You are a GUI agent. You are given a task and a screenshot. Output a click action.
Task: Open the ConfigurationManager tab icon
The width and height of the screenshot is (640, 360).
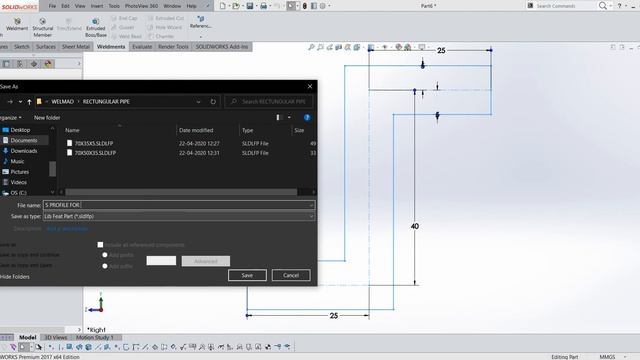(x=20, y=64)
